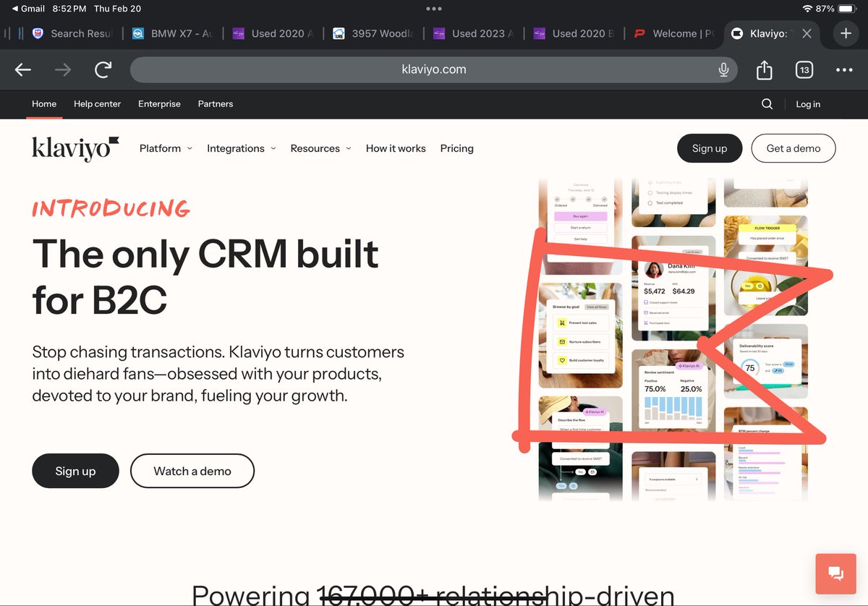Navigate back to the previous page
Image resolution: width=868 pixels, height=606 pixels.
[x=22, y=69]
